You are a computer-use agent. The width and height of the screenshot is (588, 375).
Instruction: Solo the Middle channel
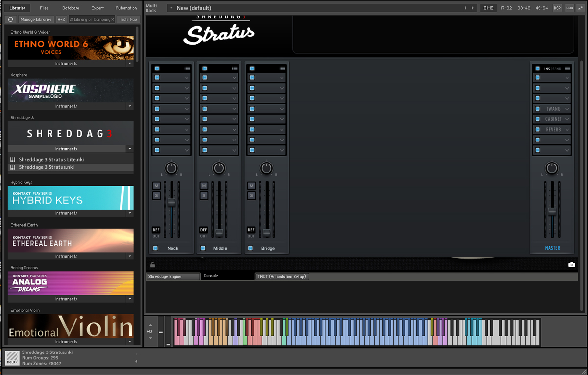pyautogui.click(x=204, y=196)
